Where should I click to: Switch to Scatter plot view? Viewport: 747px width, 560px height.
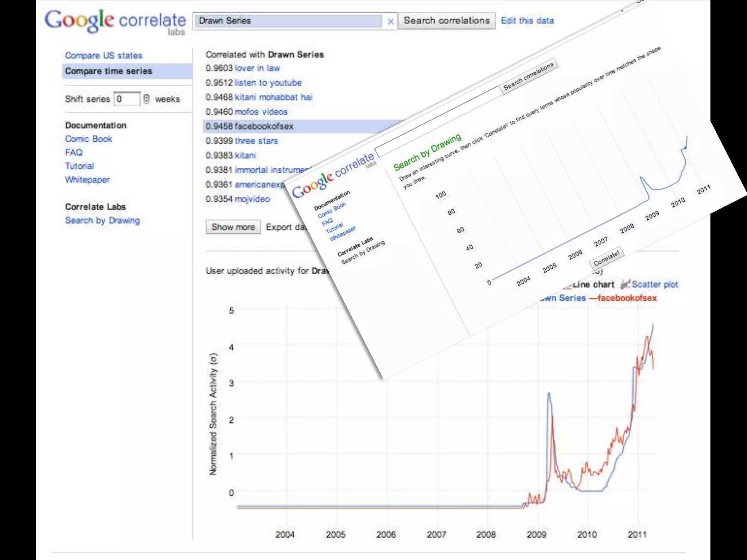point(655,284)
